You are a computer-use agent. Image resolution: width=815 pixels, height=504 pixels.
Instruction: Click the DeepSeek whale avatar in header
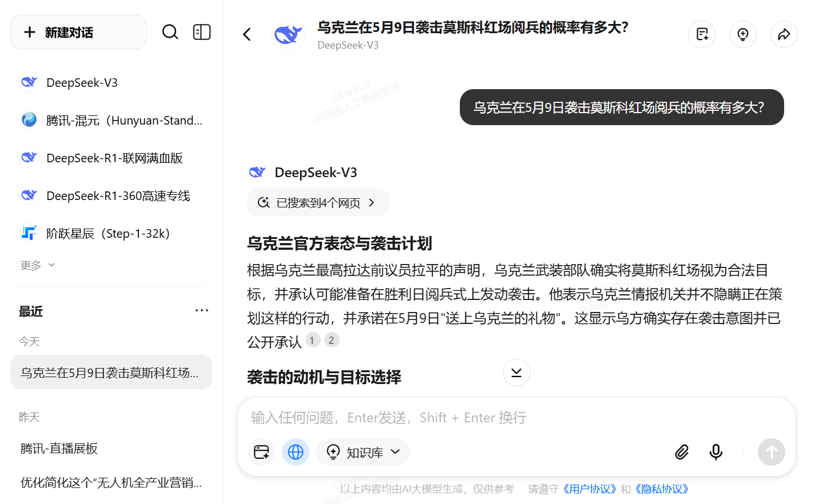click(x=288, y=34)
